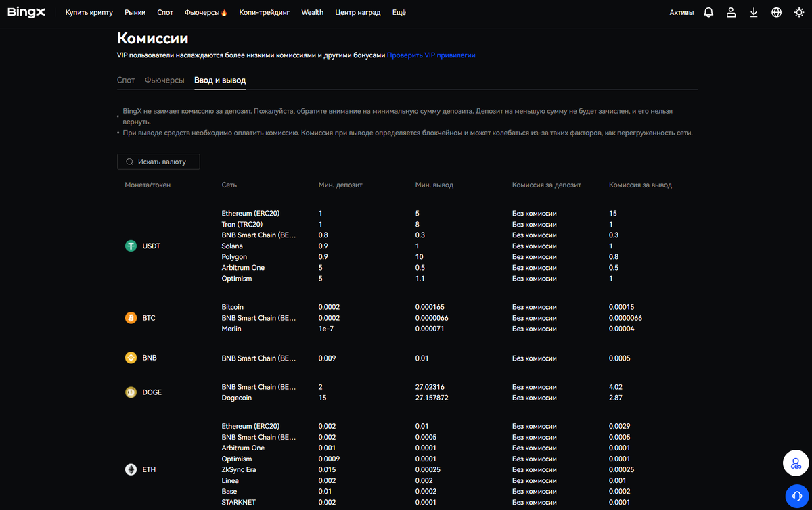The width and height of the screenshot is (812, 510).
Task: Click withdrawal fee value 0.00015
Action: [621, 307]
